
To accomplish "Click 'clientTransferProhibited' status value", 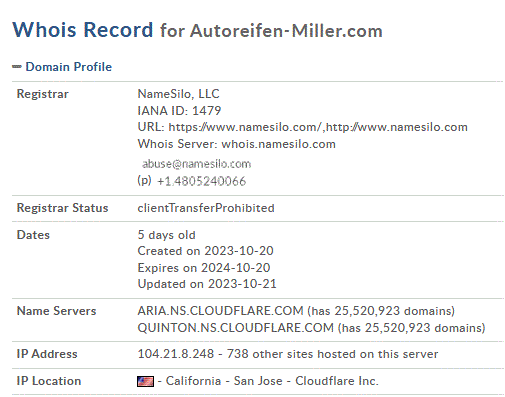I will [x=206, y=208].
